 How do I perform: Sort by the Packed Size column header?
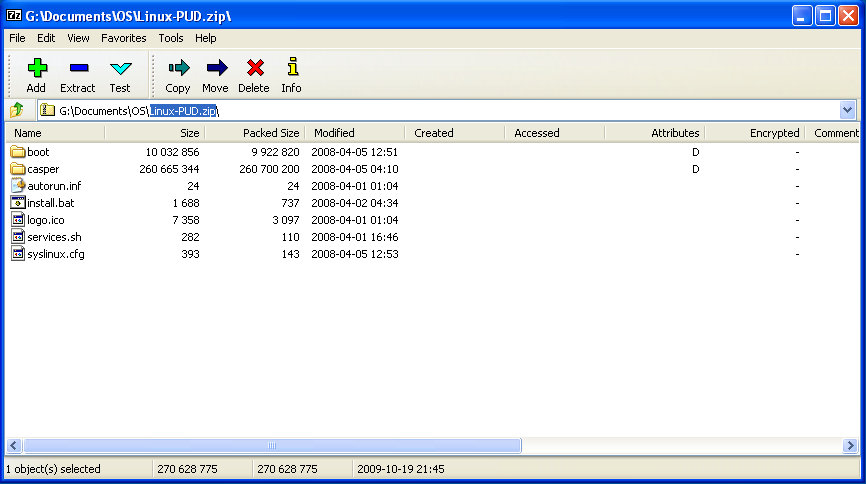[x=255, y=133]
